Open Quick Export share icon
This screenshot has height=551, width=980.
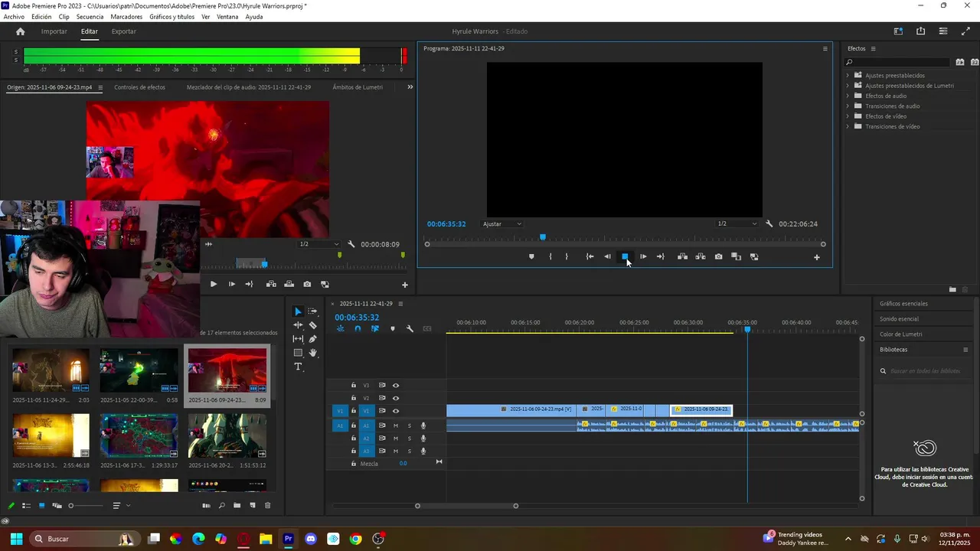pos(920,31)
